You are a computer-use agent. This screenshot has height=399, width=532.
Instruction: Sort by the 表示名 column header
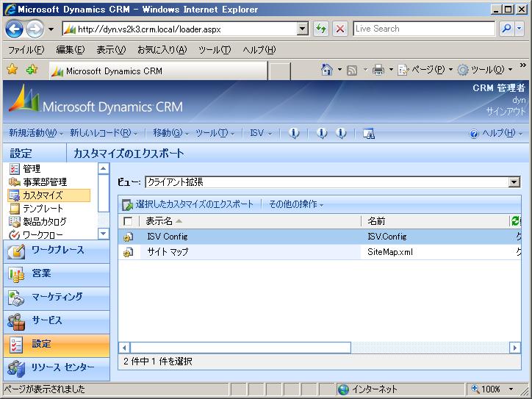(x=159, y=221)
